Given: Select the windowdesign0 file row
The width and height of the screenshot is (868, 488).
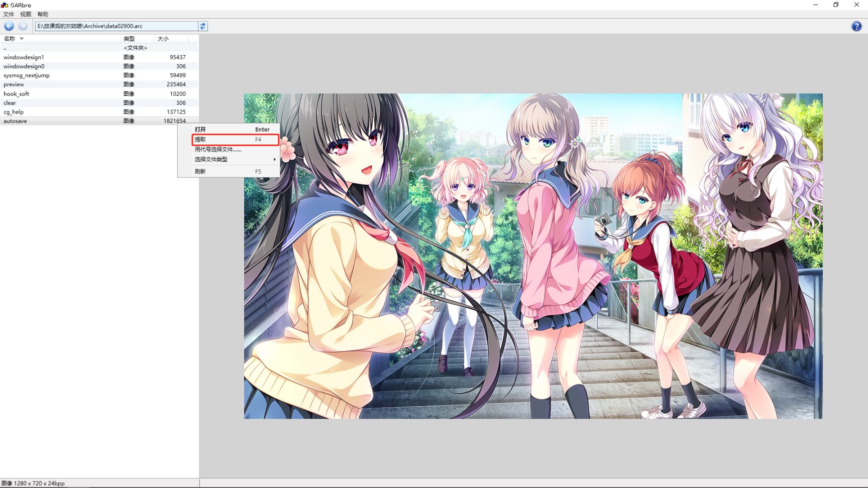Looking at the screenshot, I should (x=99, y=66).
